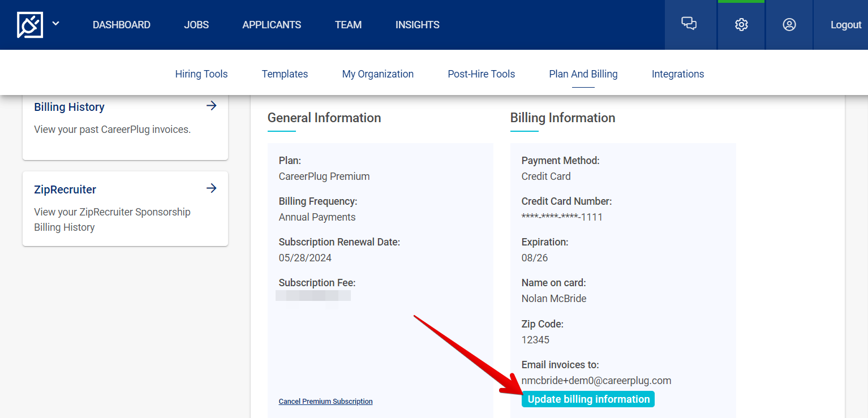
Task: Select the Plan And Billing tab
Action: [x=583, y=74]
